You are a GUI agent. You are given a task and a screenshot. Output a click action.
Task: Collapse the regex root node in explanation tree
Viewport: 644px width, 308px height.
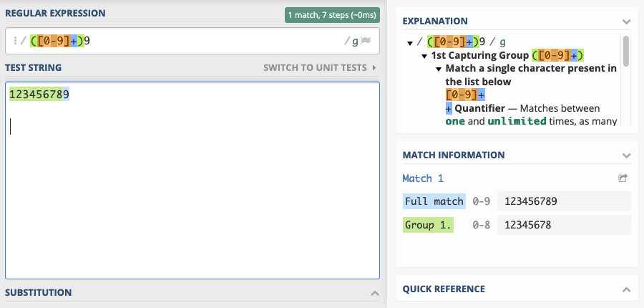[409, 43]
